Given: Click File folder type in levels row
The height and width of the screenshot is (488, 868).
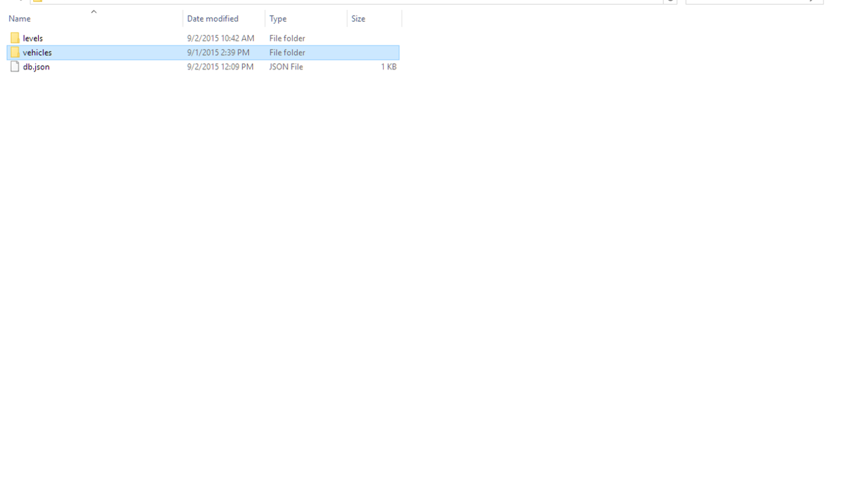Looking at the screenshot, I should click(287, 38).
